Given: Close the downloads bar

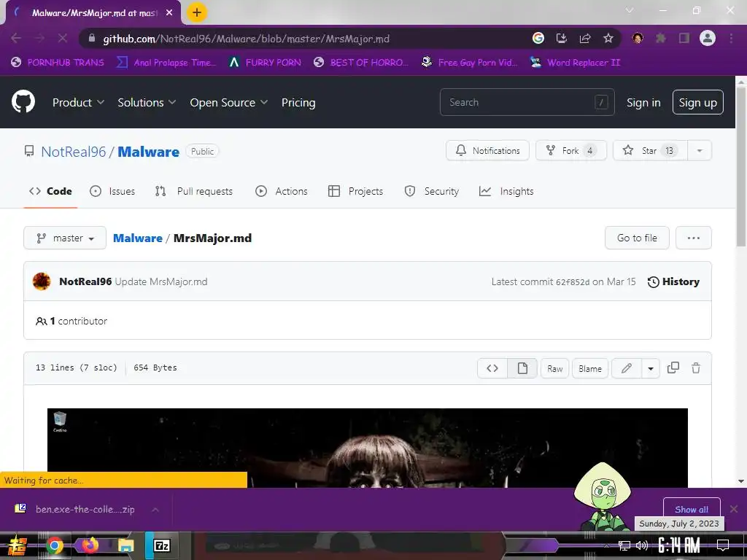Looking at the screenshot, I should click(734, 509).
